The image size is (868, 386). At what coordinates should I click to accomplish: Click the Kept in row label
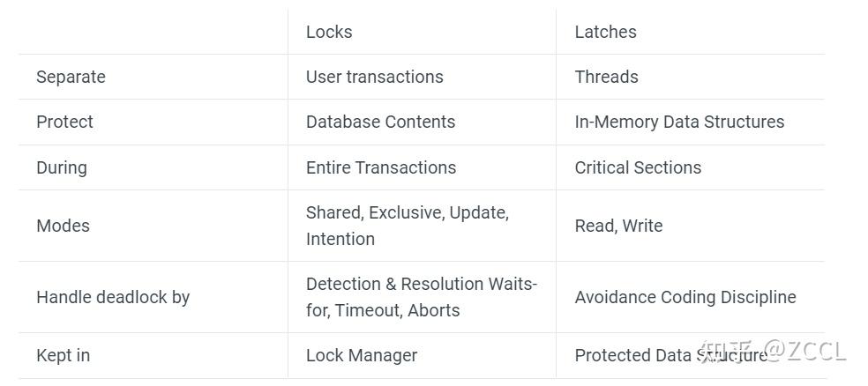tap(63, 355)
